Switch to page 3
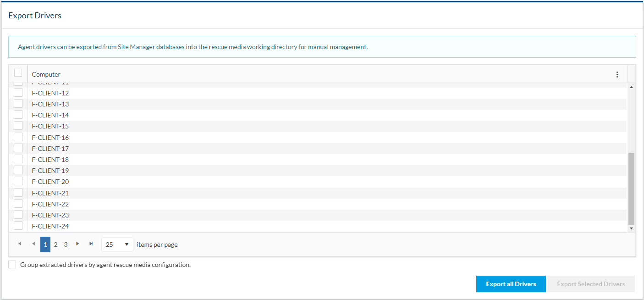 coord(66,244)
